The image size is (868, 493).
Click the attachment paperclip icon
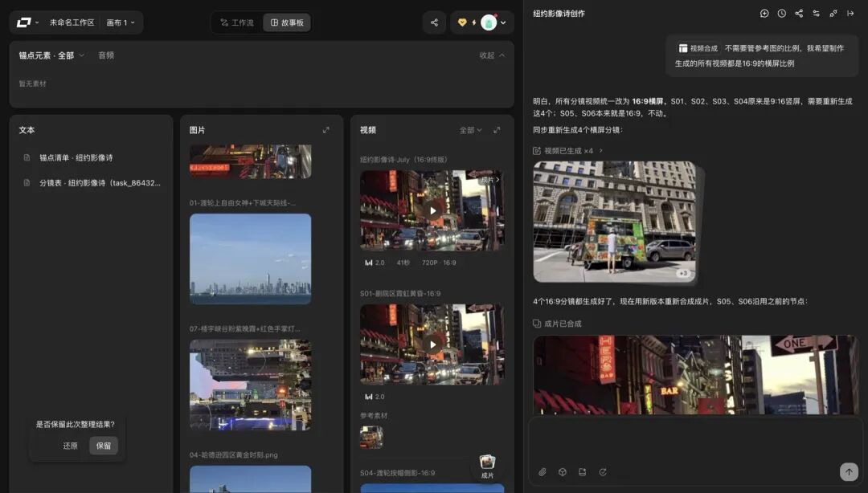tap(542, 472)
